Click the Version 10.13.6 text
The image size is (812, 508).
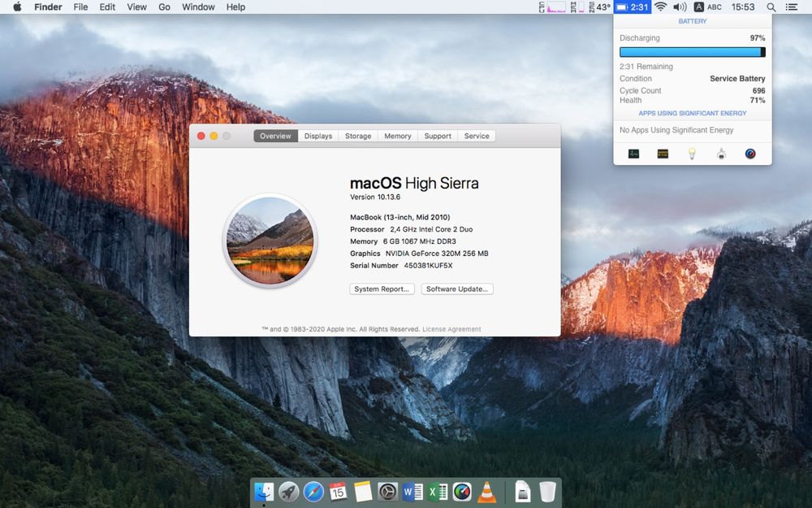375,197
